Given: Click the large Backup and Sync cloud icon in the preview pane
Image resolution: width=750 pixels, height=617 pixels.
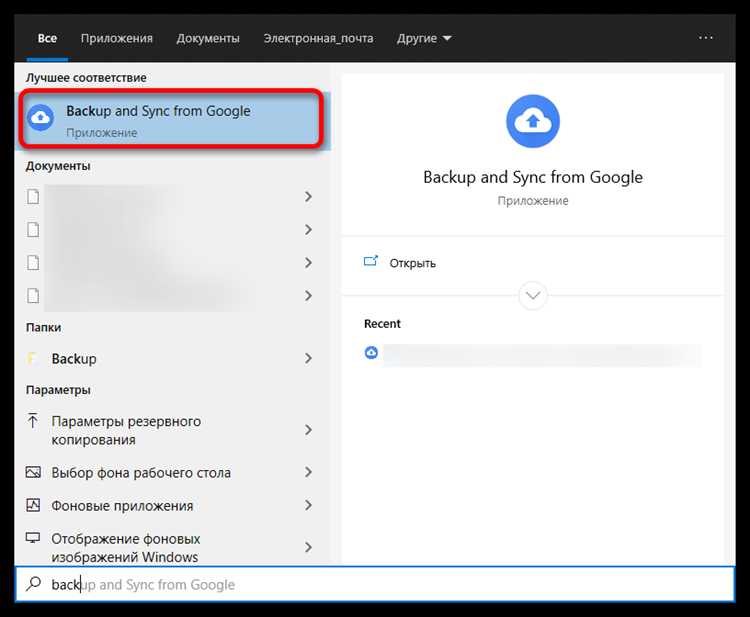Looking at the screenshot, I should [x=532, y=121].
